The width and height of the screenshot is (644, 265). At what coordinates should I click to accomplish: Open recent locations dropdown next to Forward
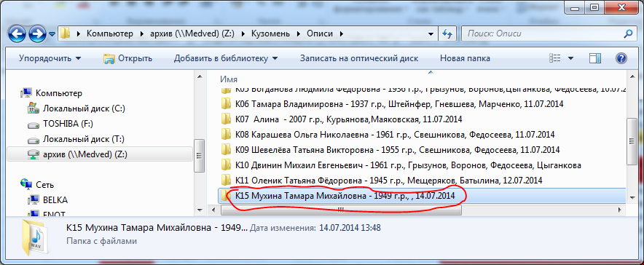52,34
